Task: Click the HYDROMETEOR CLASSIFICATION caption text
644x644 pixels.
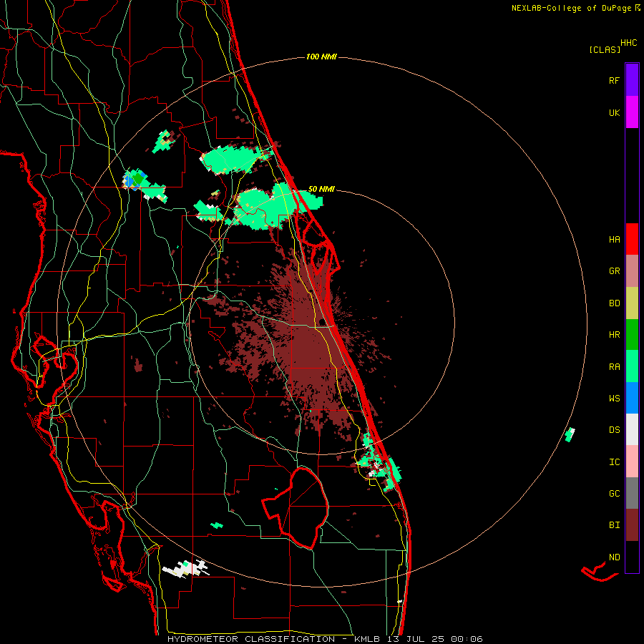Action: (x=251, y=639)
